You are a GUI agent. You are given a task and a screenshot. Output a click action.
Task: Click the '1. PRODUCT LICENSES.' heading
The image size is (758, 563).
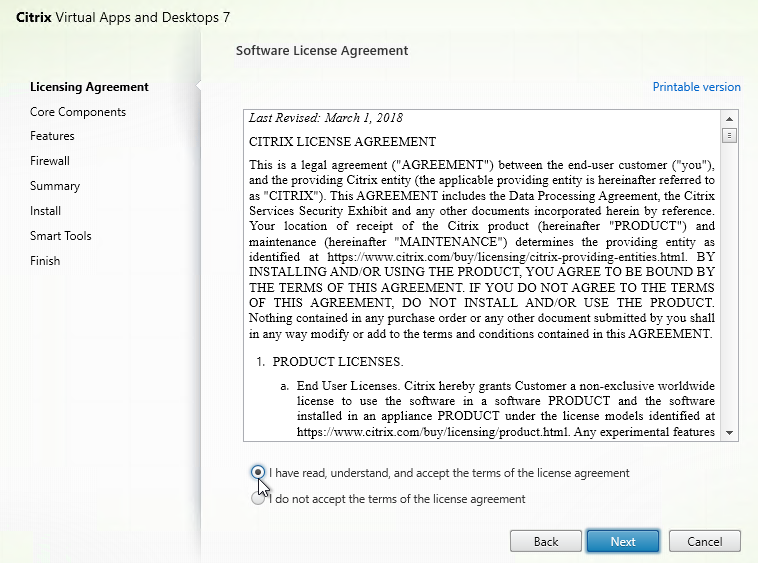pyautogui.click(x=330, y=361)
